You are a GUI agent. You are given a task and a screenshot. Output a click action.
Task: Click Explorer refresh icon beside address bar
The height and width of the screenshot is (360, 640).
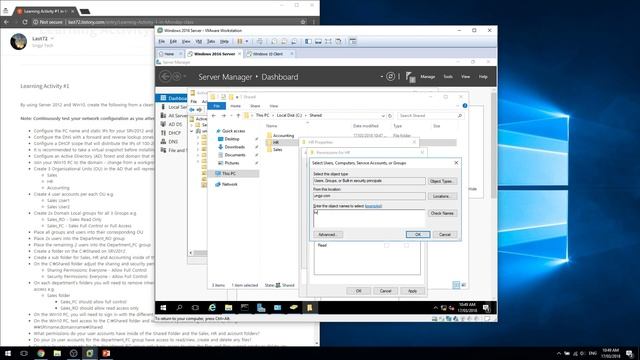click(390, 116)
